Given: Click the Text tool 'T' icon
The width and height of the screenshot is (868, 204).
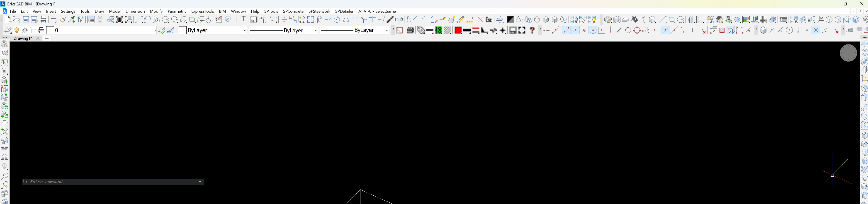Looking at the screenshot, I should 236,20.
